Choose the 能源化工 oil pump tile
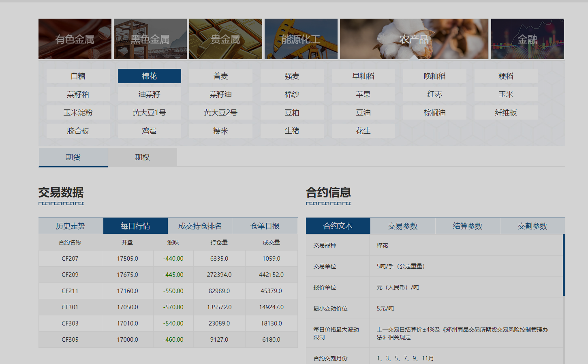 tap(301, 39)
